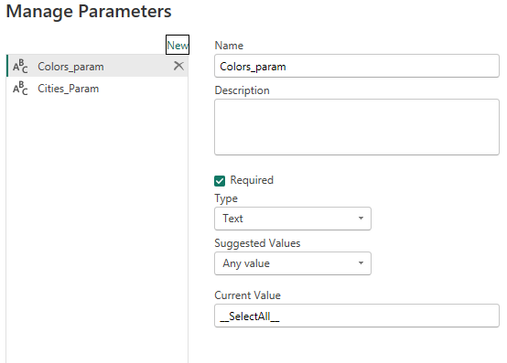Viewport: 507px width, 363px height.
Task: Click the arrow of the Type combo box
Action: pos(361,218)
